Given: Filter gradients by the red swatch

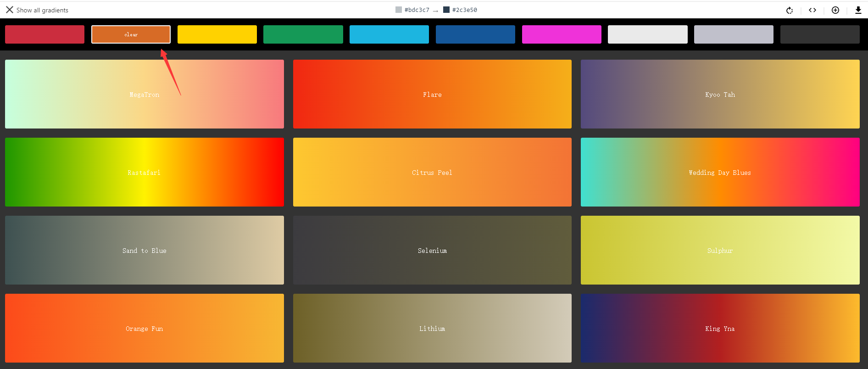Looking at the screenshot, I should click(x=45, y=34).
